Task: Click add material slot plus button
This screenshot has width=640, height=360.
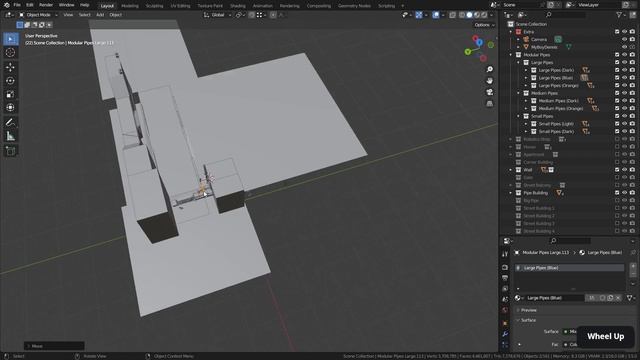Action: pos(633,266)
